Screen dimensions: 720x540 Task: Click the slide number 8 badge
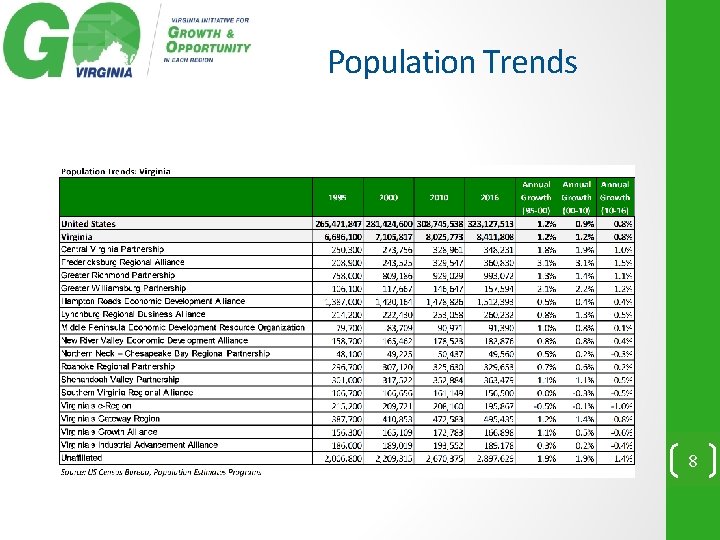coord(693,461)
